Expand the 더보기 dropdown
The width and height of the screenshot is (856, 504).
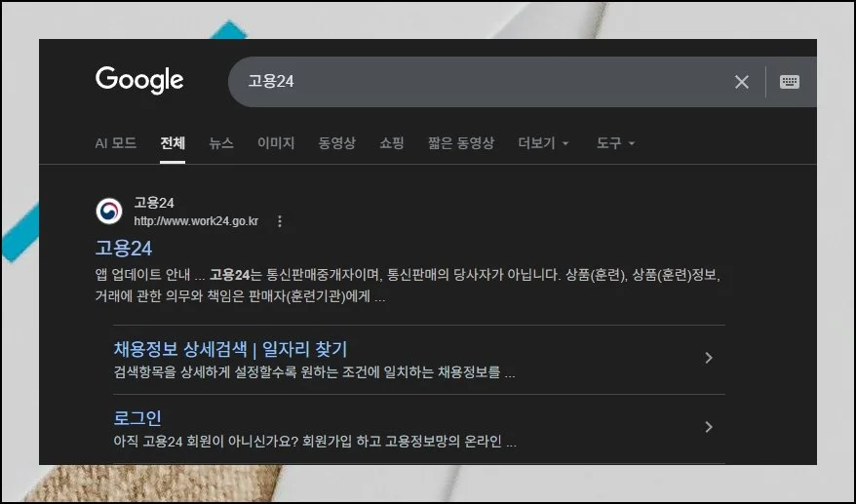click(x=543, y=143)
